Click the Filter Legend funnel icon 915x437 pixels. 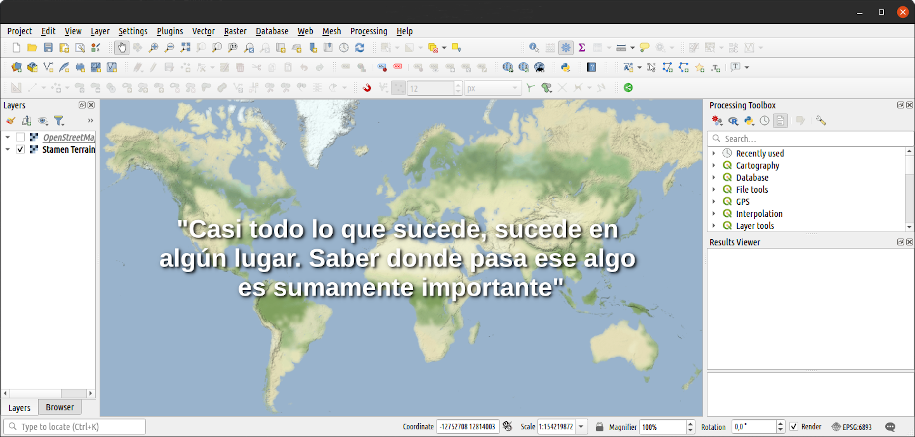pos(59,120)
